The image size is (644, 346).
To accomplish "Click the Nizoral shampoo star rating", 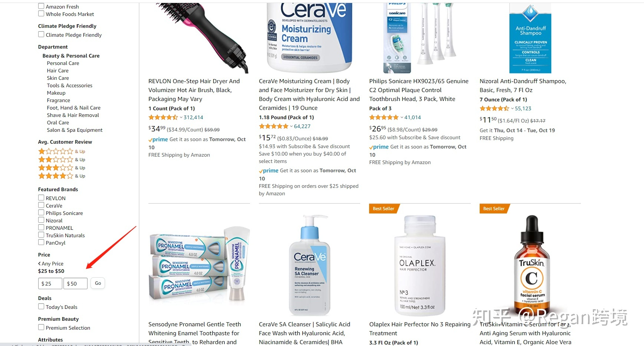I will tap(494, 108).
